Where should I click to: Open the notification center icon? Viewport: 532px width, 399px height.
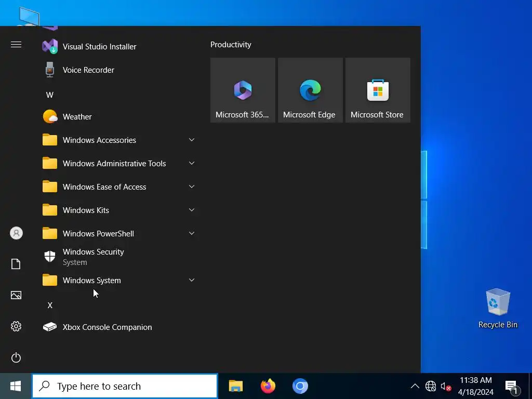point(512,387)
